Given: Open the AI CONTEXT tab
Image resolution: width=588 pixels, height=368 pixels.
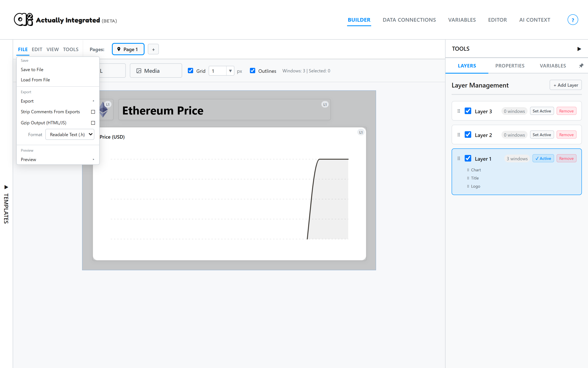Looking at the screenshot, I should pyautogui.click(x=535, y=20).
